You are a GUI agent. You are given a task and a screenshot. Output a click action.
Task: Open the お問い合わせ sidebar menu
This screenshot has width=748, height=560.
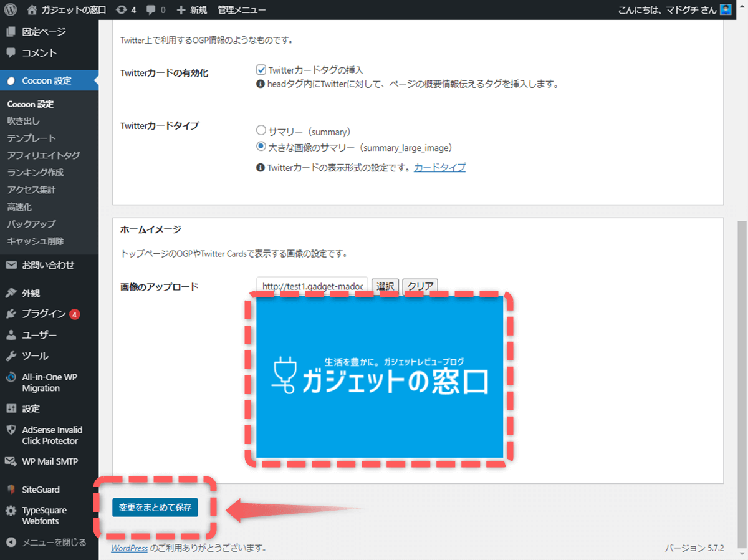(49, 265)
